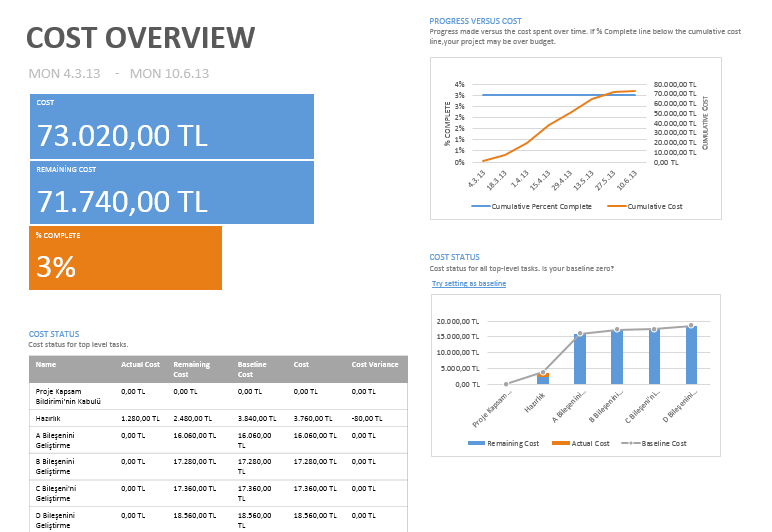Click the Hazırlık row name cell
The height and width of the screenshot is (532, 772).
(x=52, y=417)
